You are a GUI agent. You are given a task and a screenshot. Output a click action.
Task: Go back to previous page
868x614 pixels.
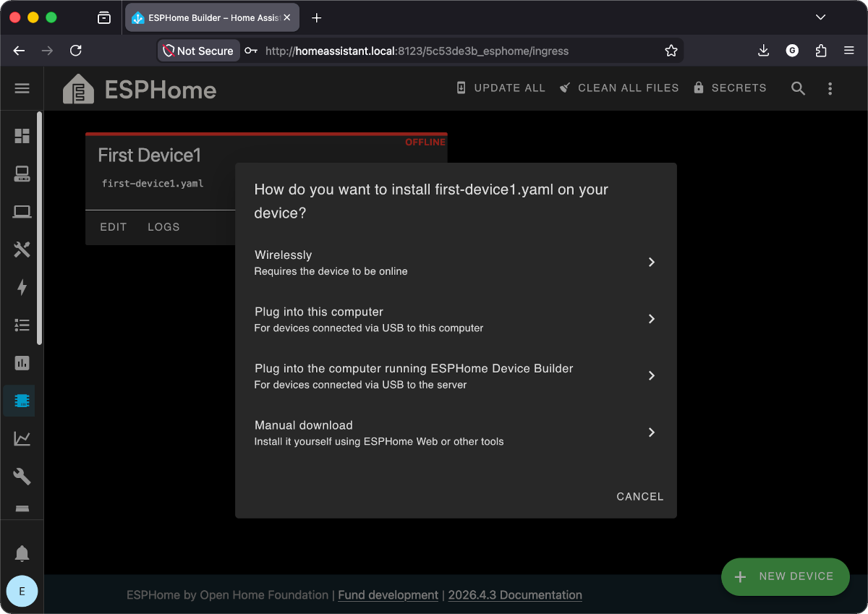19,51
